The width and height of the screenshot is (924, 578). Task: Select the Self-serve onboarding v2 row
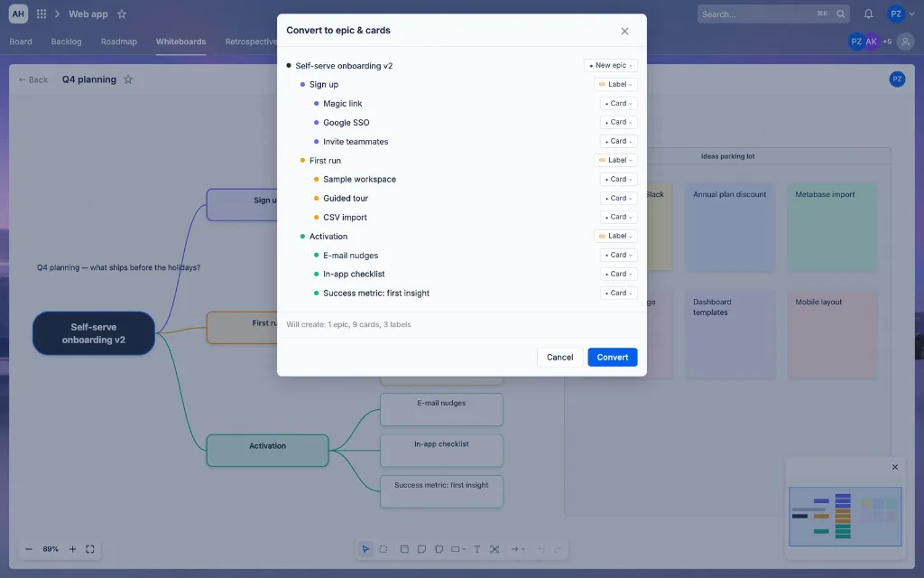(x=461, y=65)
